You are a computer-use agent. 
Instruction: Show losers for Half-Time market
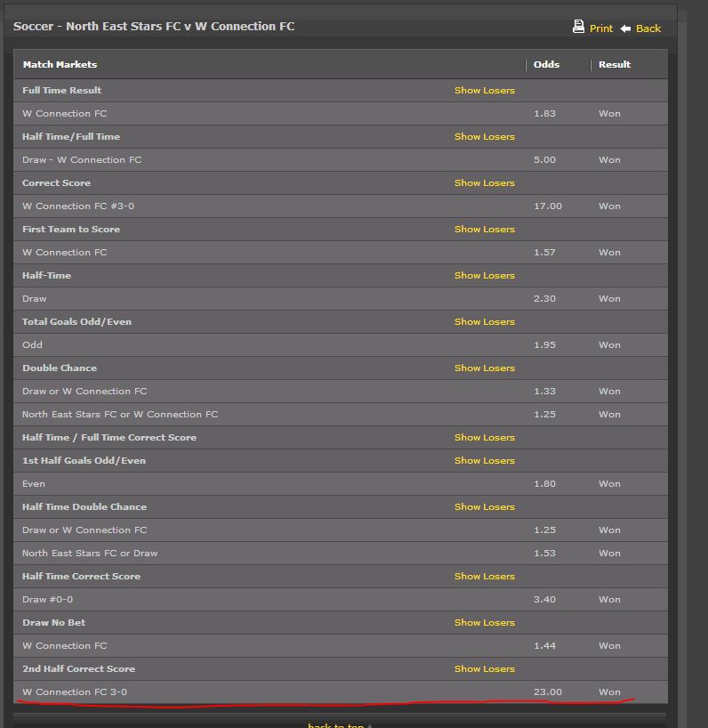pos(485,276)
